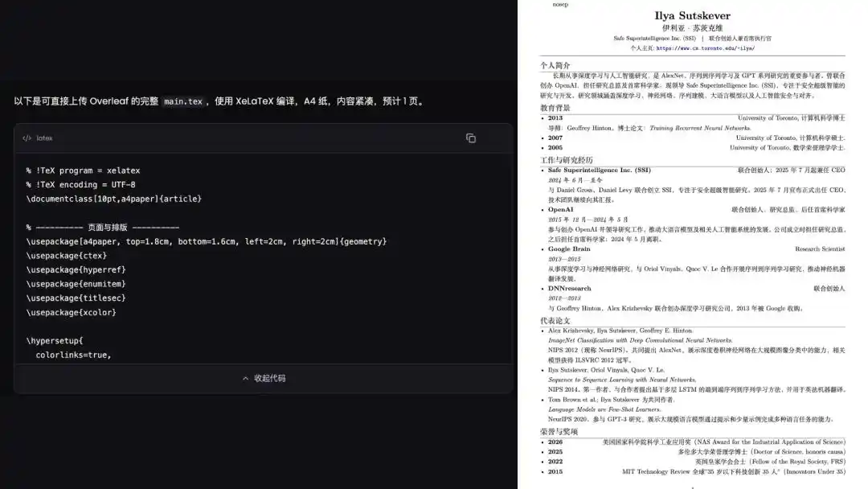Screen dimensions: 868x489
Task: Click "Research Scientist" in the résumé
Action: coord(820,249)
